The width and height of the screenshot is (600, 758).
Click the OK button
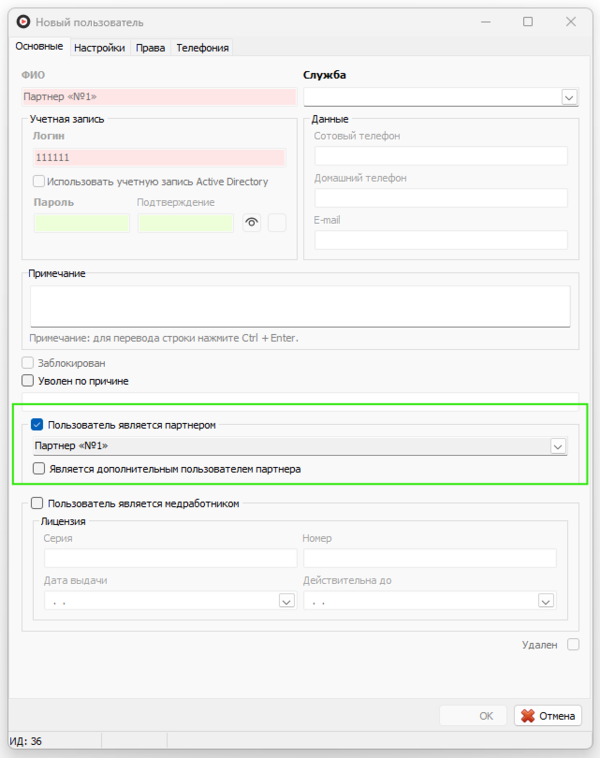(473, 716)
